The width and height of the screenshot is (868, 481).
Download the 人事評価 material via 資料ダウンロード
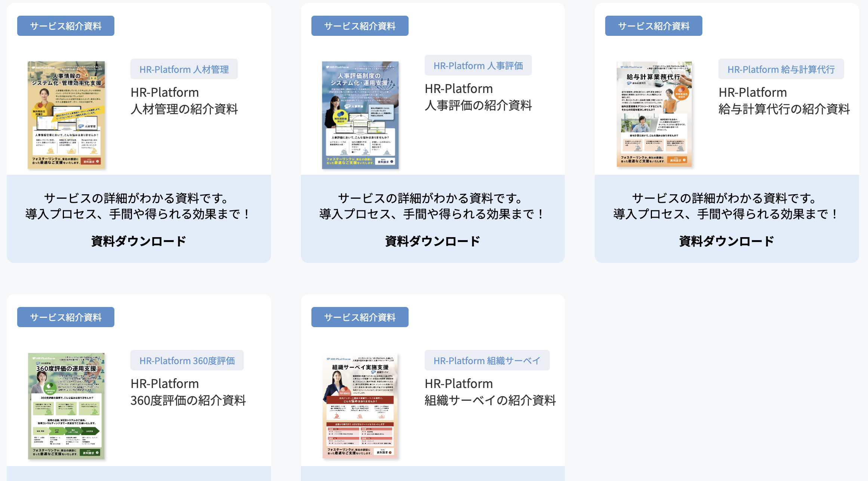pos(433,241)
